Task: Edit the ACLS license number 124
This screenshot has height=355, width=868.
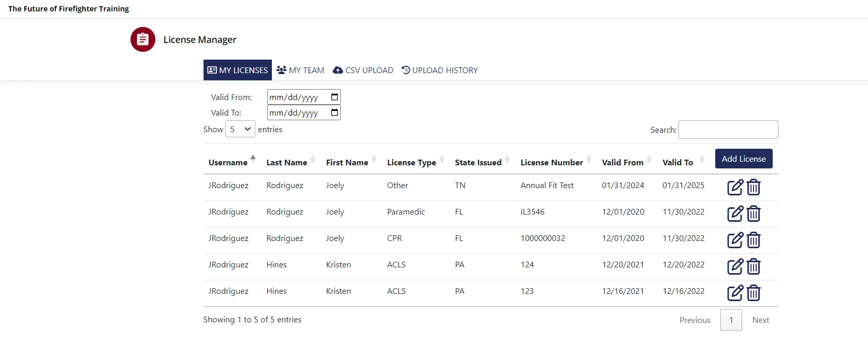Action: 735,266
